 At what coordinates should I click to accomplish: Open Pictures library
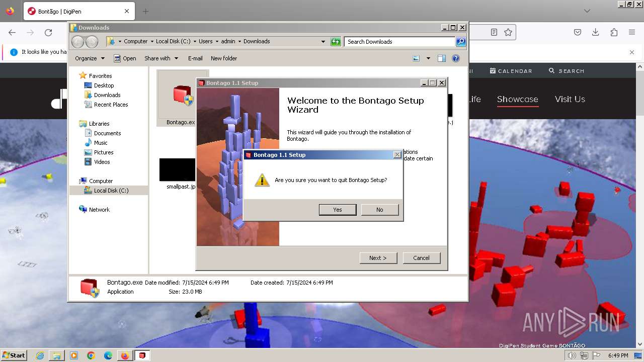104,152
